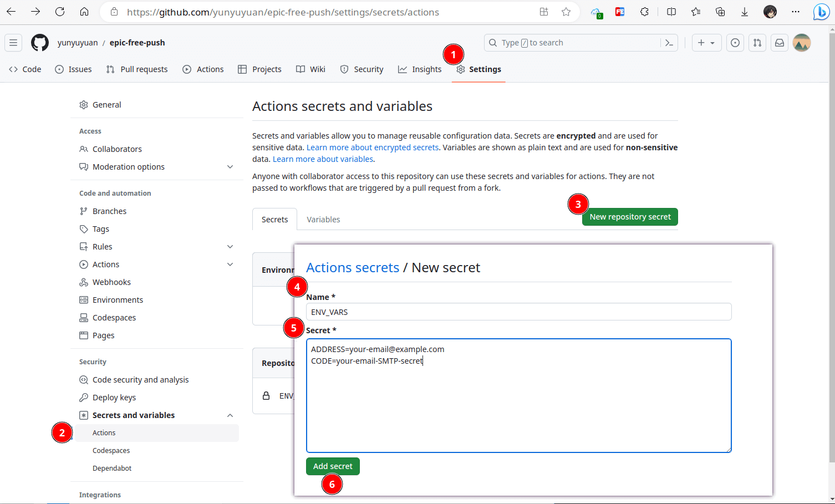
Task: Click the pull requests icon in the header
Action: pyautogui.click(x=757, y=42)
